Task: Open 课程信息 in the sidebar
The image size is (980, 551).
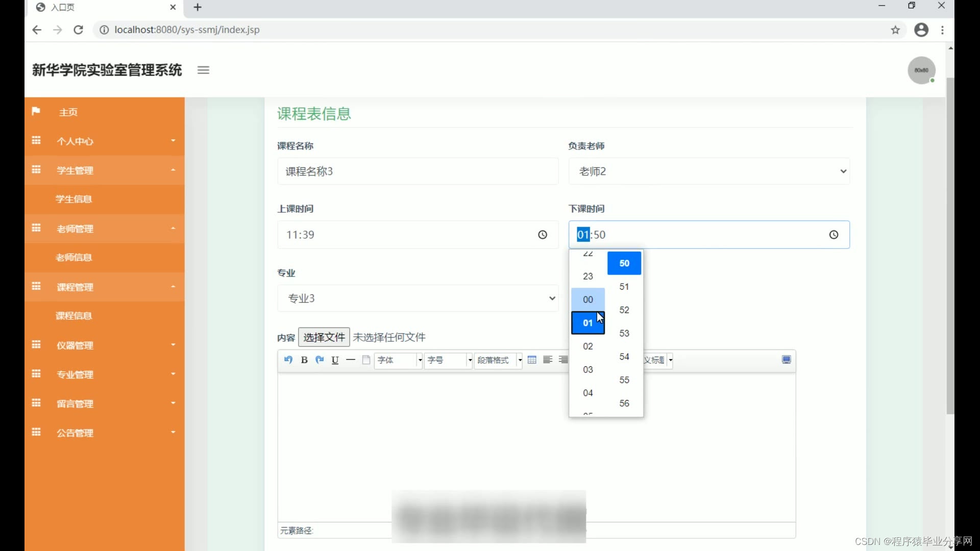Action: click(x=74, y=316)
